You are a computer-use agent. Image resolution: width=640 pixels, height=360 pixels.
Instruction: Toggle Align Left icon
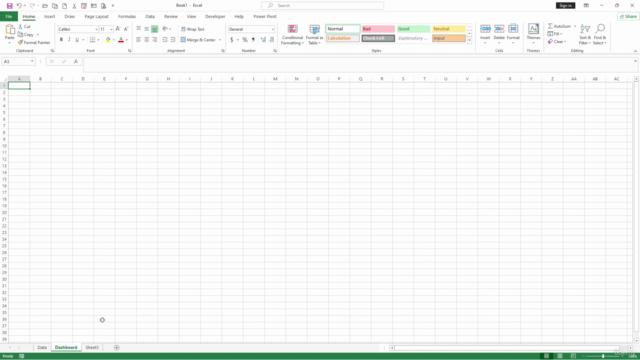tap(139, 40)
